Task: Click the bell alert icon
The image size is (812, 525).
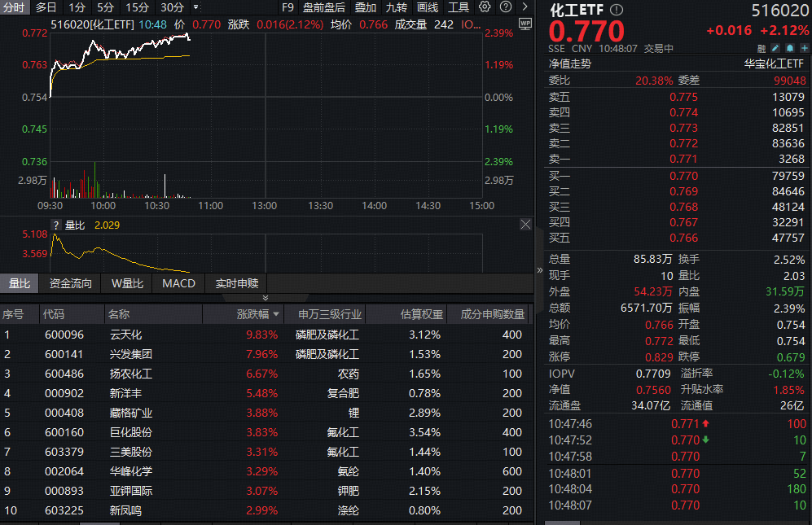Action: click(x=789, y=48)
